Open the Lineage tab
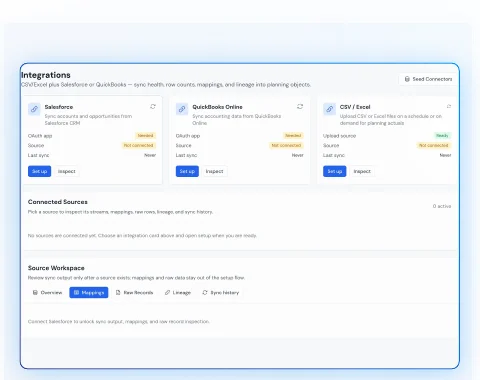Screen dimensions: 480x380 178,293
